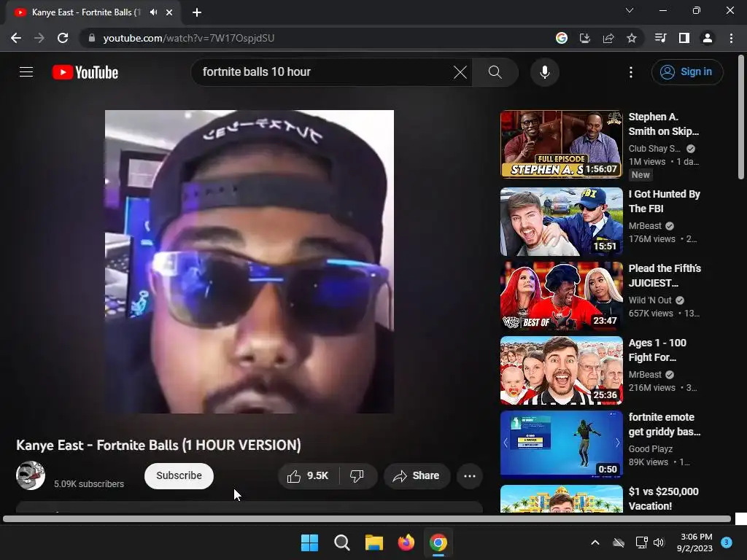Screen dimensions: 747x560
Task: Open the clock showing 3:06 PM
Action: tap(694, 542)
